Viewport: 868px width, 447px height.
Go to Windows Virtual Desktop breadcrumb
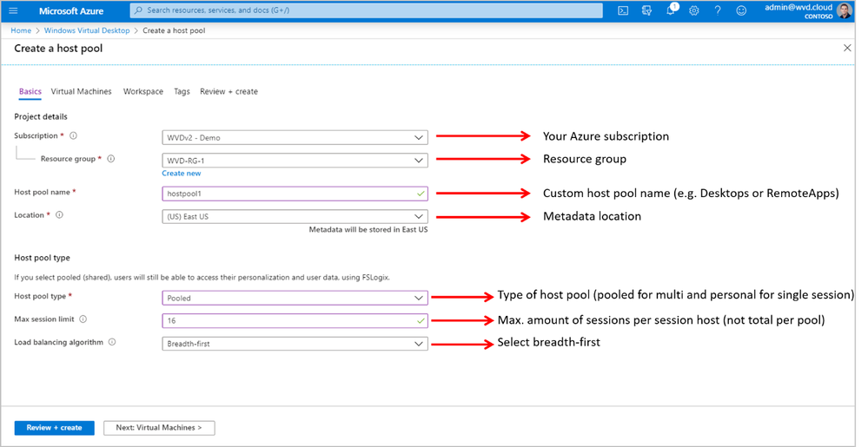tap(87, 30)
